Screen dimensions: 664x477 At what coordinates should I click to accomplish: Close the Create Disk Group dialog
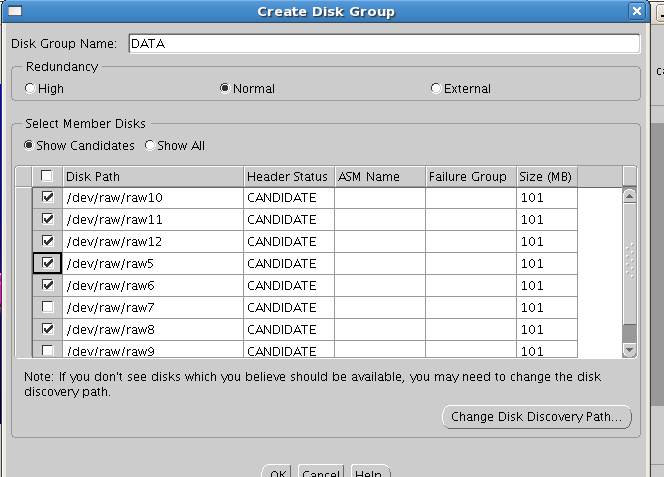636,11
